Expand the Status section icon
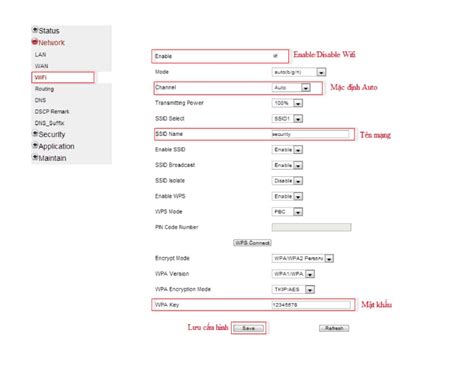The width and height of the screenshot is (474, 365). click(35, 30)
